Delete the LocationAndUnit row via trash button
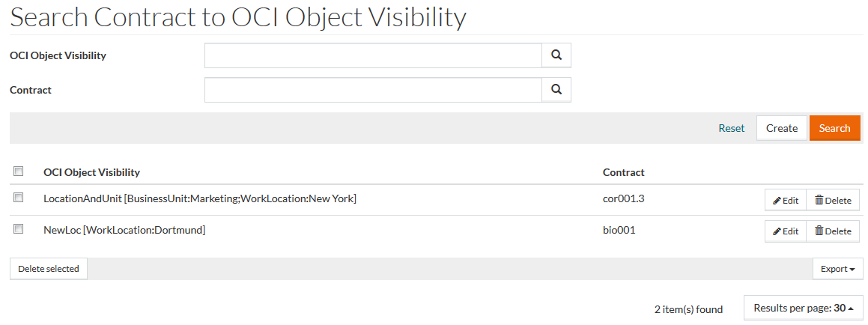868x325 pixels. [x=833, y=200]
